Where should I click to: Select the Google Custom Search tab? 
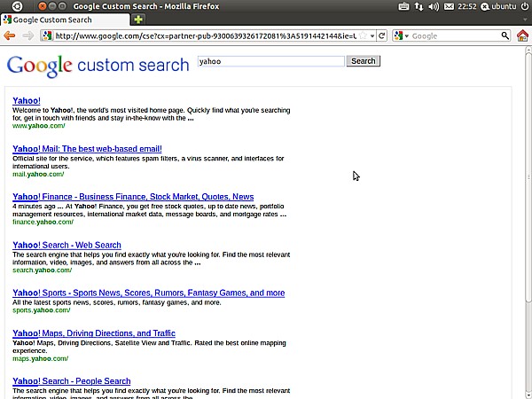tap(65, 20)
